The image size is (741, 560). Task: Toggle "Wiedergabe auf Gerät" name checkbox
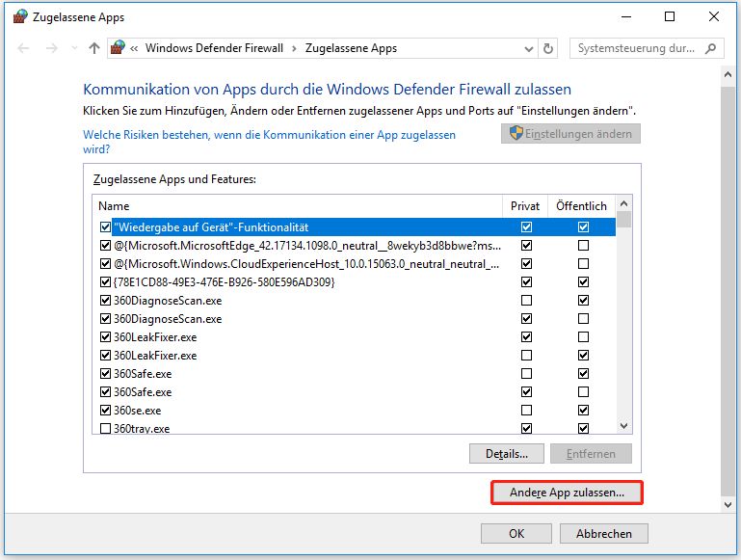point(105,227)
